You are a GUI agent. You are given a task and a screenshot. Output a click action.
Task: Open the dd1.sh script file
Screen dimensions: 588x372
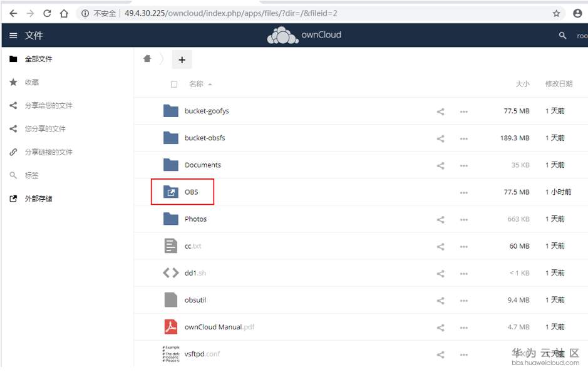click(x=195, y=273)
